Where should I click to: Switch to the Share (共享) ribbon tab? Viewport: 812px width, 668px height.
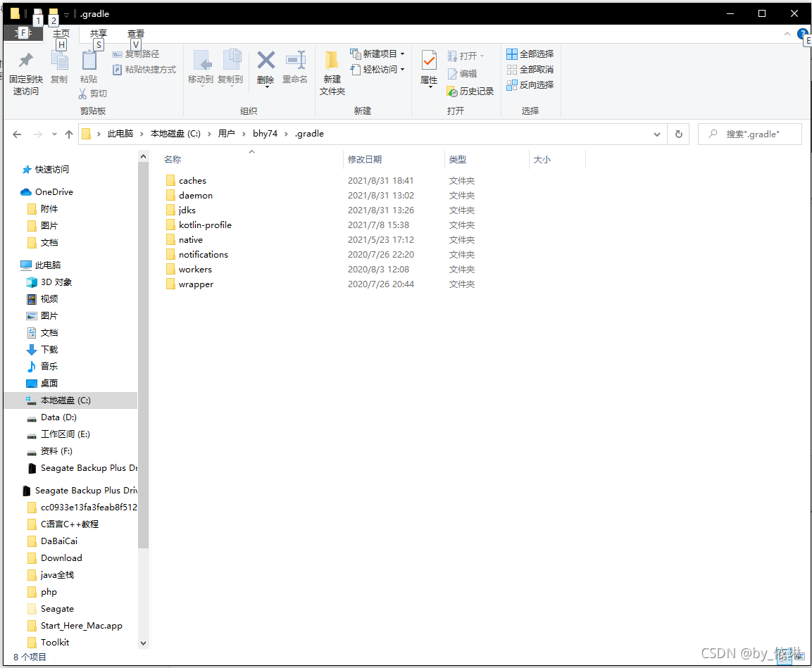(x=99, y=34)
